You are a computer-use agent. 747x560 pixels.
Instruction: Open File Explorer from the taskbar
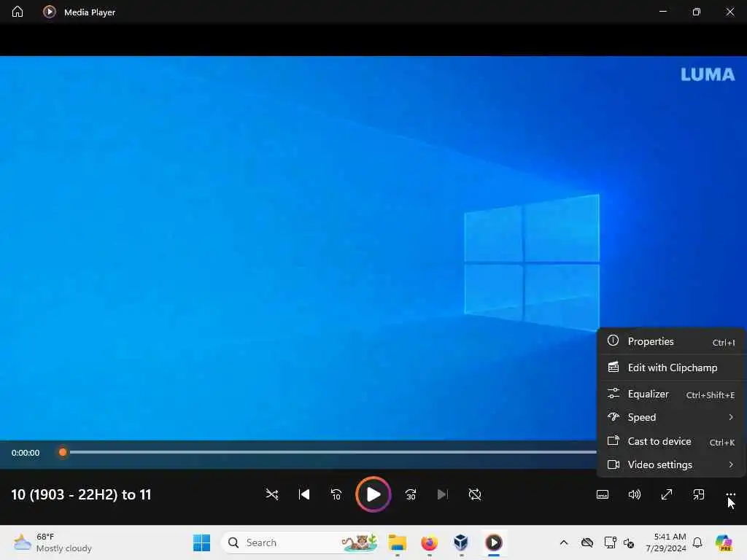tap(397, 542)
